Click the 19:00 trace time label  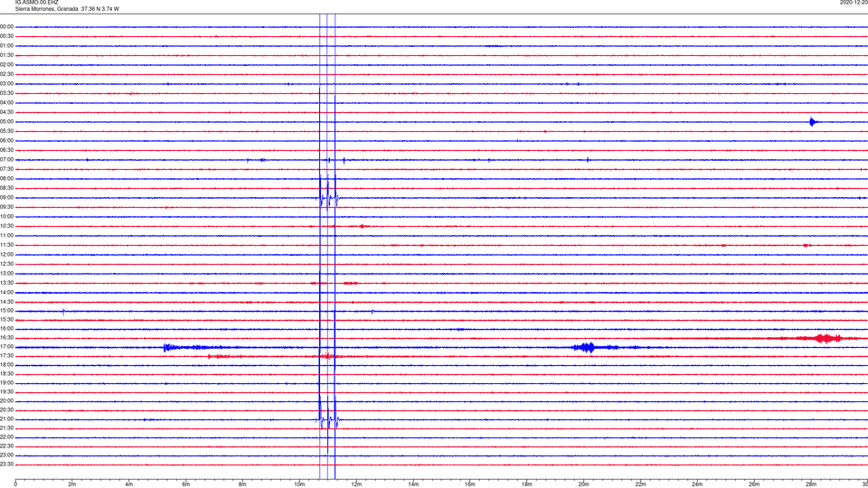point(6,382)
